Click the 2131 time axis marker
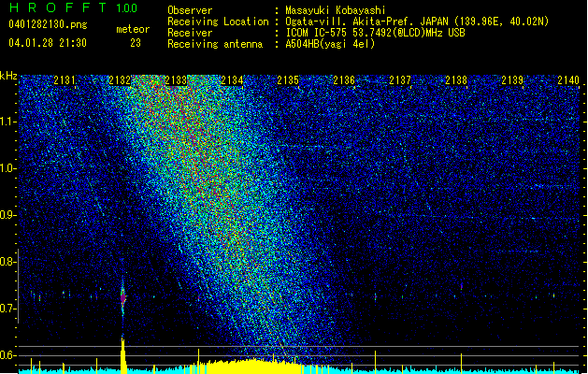This screenshot has height=374, width=588. tap(65, 79)
